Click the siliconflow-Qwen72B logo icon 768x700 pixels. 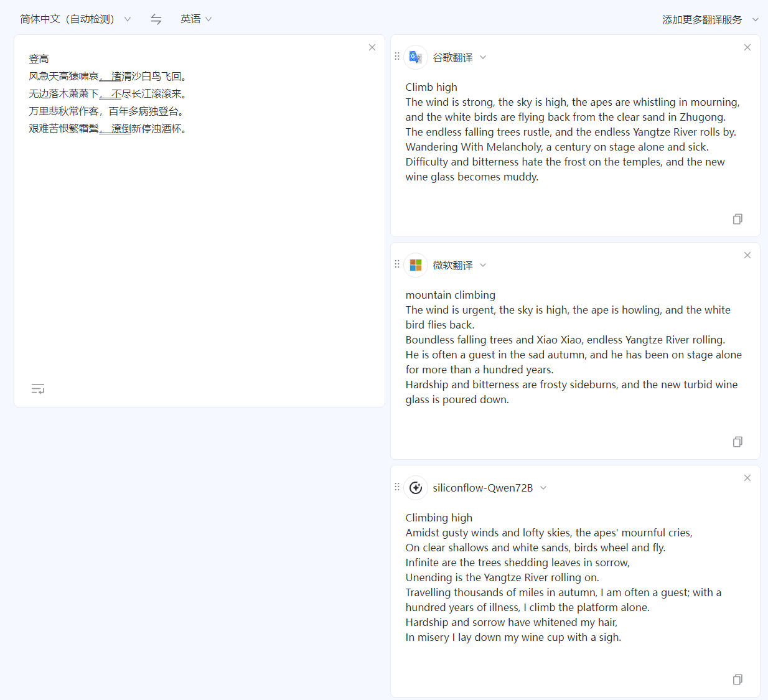(x=416, y=488)
